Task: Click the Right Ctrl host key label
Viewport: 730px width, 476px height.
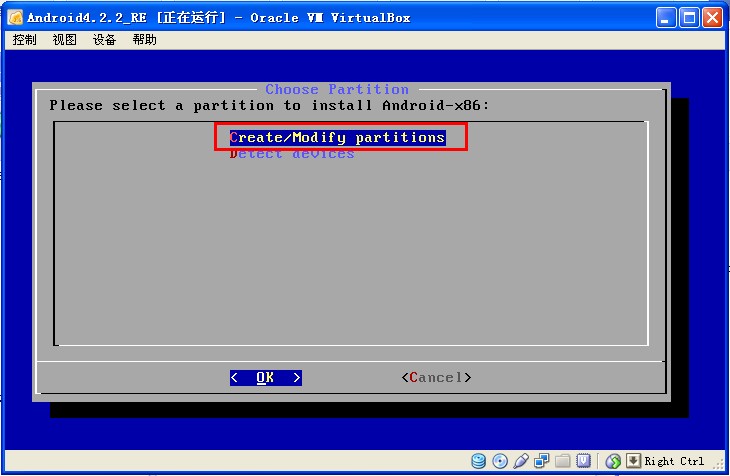Action: pyautogui.click(x=674, y=461)
